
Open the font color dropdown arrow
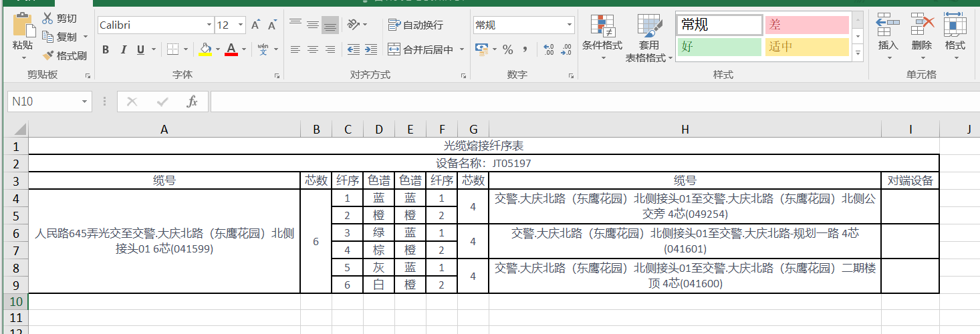click(244, 49)
